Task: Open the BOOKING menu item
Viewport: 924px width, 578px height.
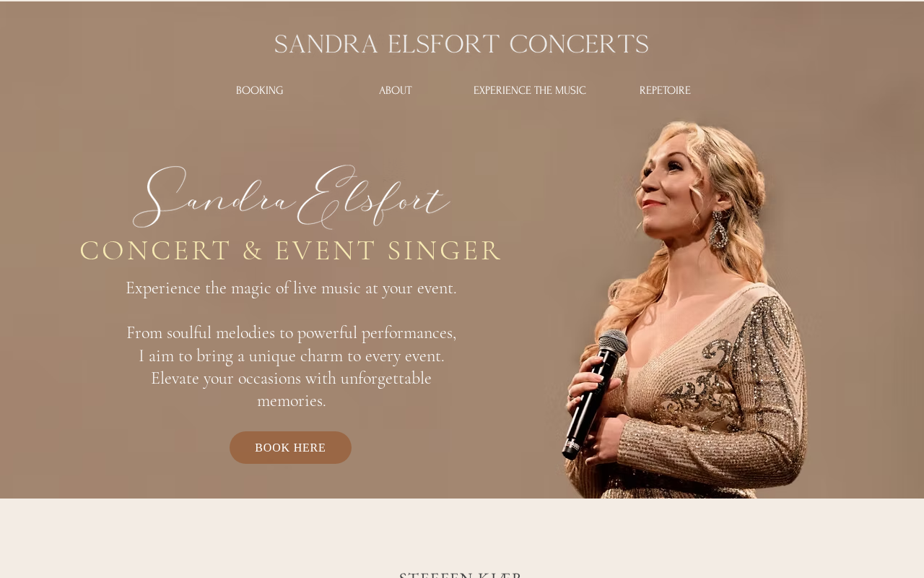Action: pyautogui.click(x=259, y=90)
